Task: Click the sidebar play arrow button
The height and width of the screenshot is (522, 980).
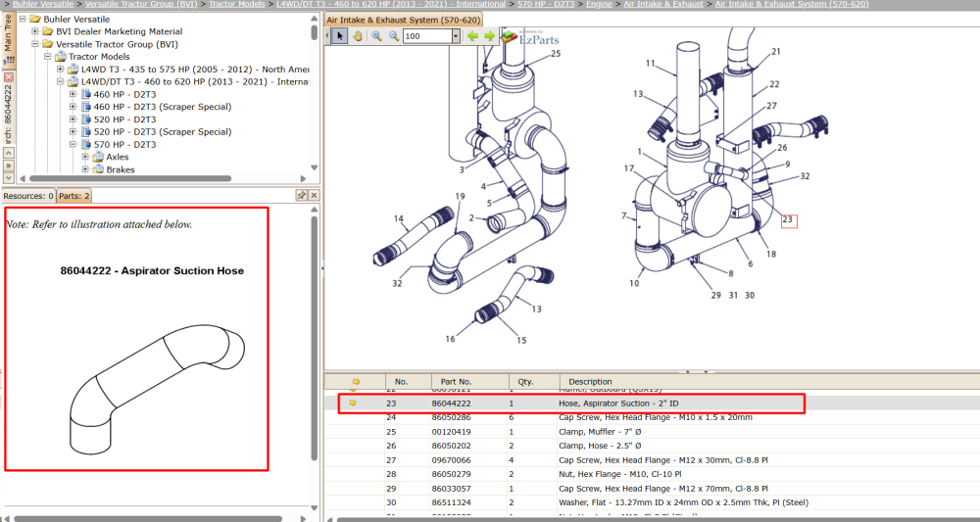Action: pyautogui.click(x=8, y=166)
